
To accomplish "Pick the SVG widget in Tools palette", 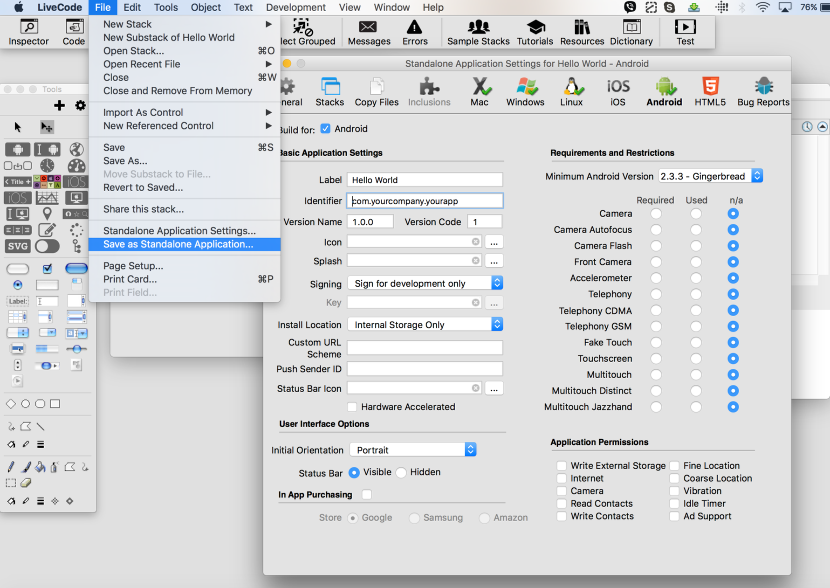I will 17,246.
